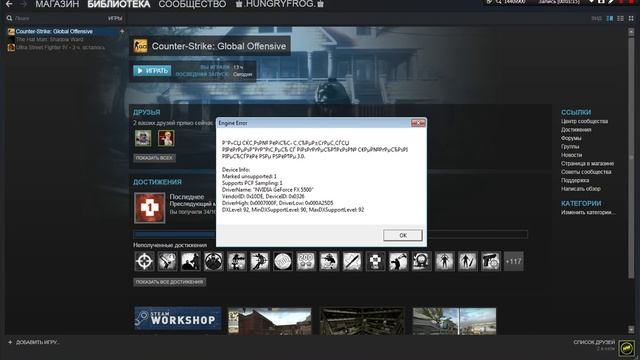
Task: Click the running soldier achievement icon
Action: click(260, 261)
